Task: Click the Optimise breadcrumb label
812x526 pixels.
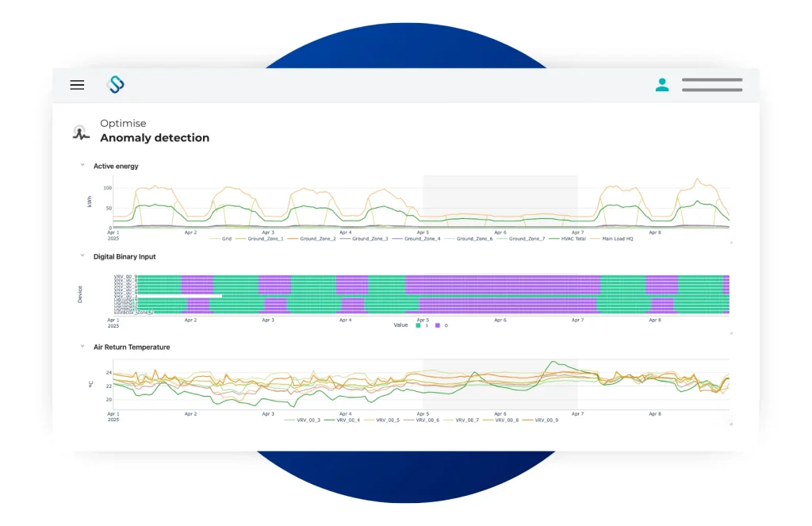Action: coord(123,123)
